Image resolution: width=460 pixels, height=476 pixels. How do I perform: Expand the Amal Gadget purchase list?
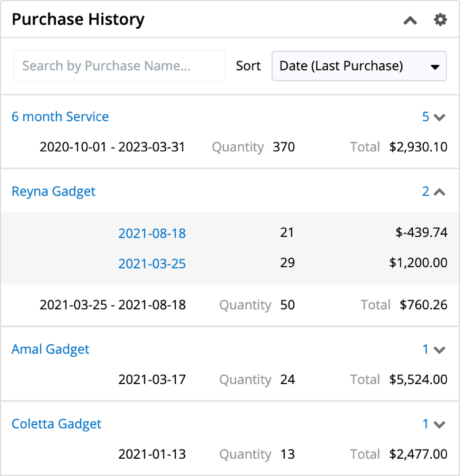[x=434, y=350]
